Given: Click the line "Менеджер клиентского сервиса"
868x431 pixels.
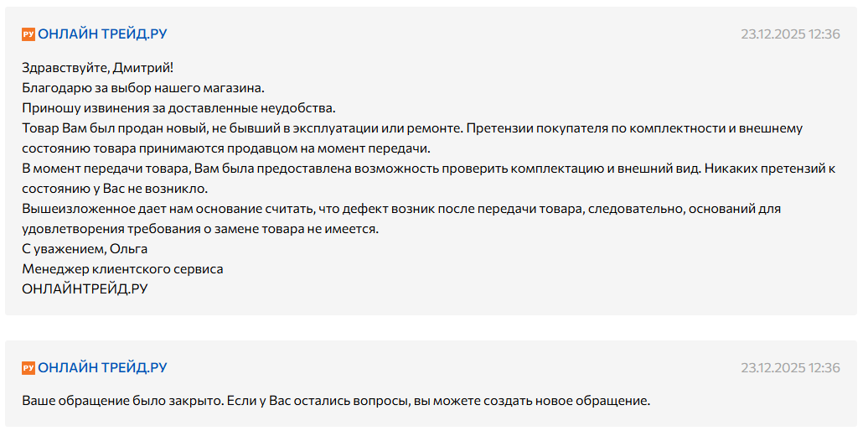Looking at the screenshot, I should click(122, 269).
